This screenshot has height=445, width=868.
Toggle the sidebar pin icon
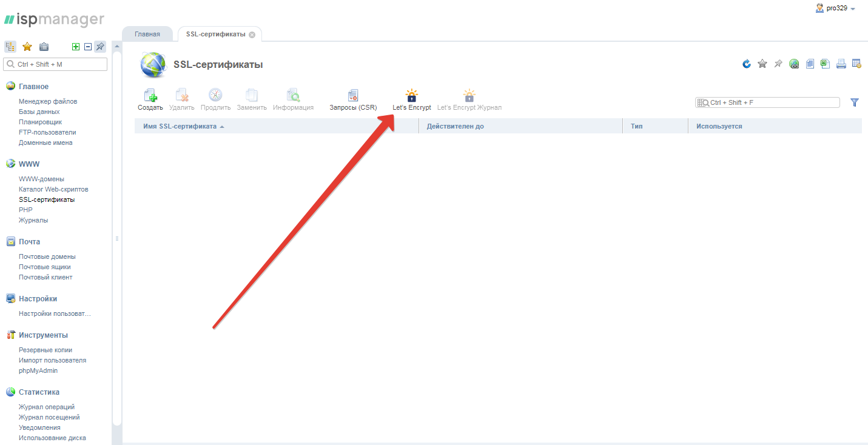coord(100,47)
